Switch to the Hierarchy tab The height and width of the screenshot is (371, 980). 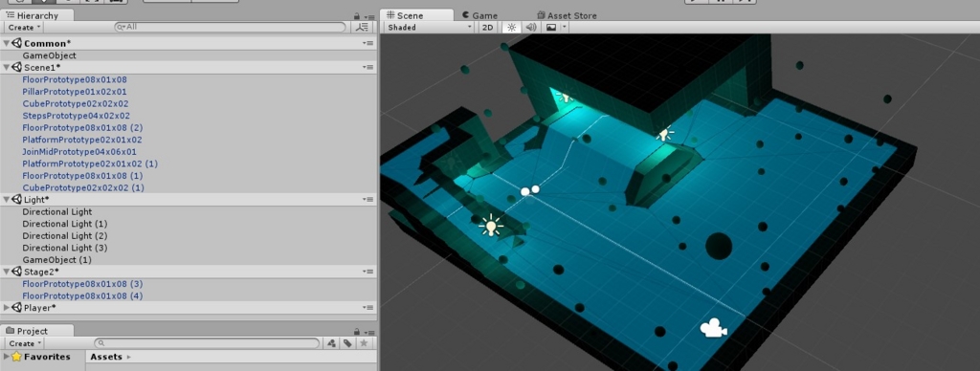click(37, 15)
